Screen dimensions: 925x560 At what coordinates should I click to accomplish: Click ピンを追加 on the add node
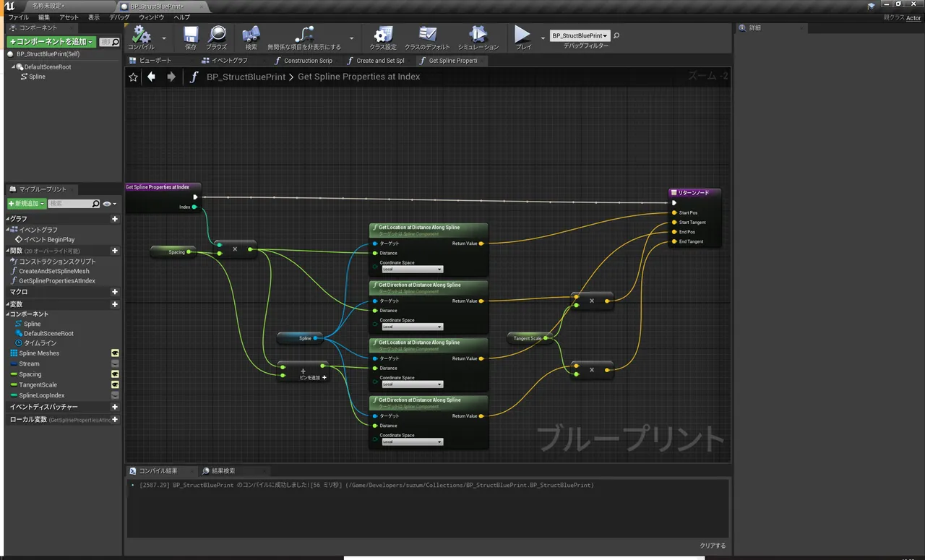[313, 377]
